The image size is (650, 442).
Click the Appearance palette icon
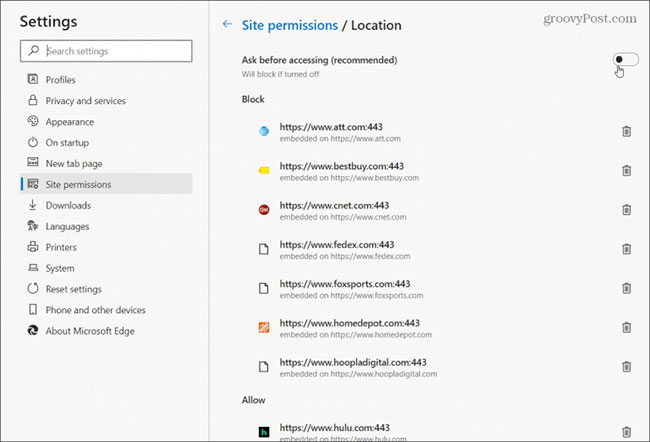33,121
